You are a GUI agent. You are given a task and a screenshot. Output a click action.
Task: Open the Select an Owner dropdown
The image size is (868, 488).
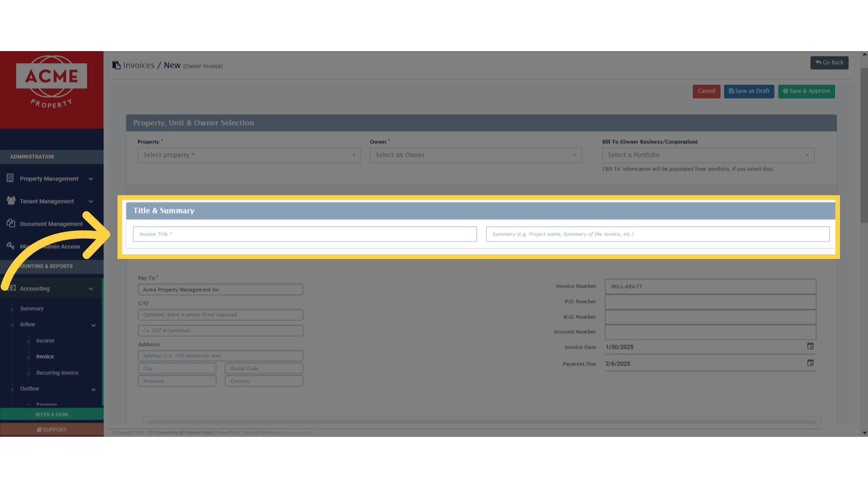point(476,155)
